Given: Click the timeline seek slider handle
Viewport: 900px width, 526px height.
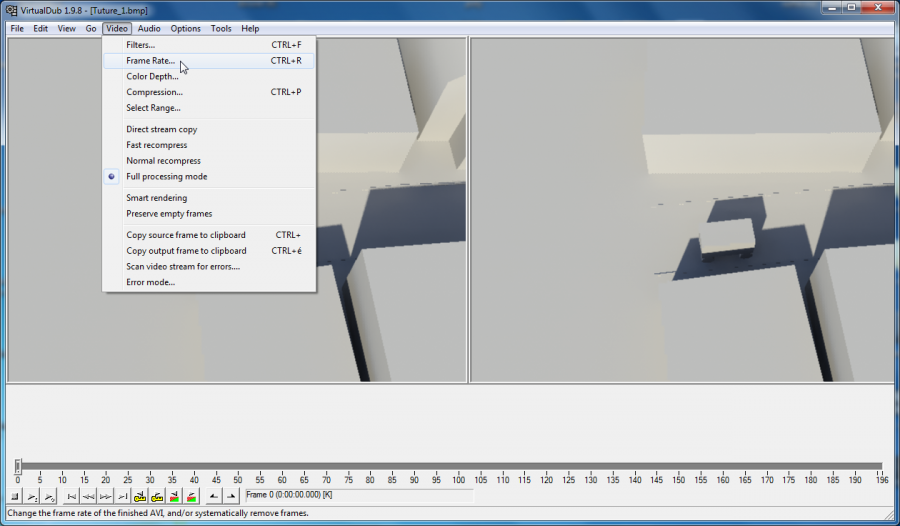Looking at the screenshot, I should coord(18,466).
